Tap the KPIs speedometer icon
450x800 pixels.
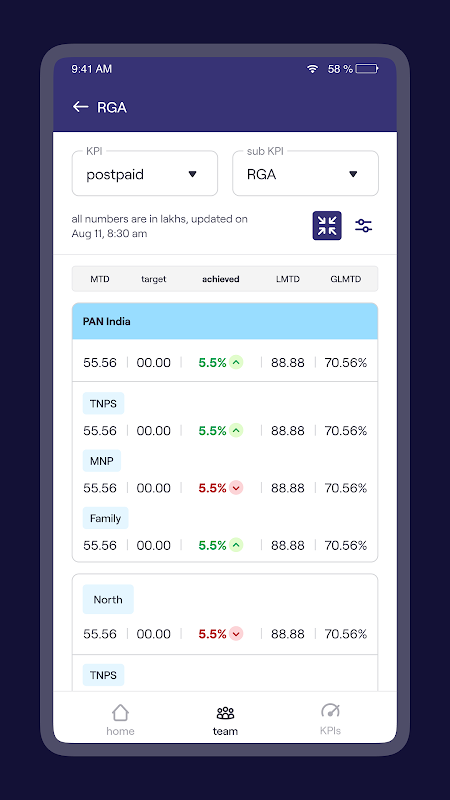click(330, 710)
